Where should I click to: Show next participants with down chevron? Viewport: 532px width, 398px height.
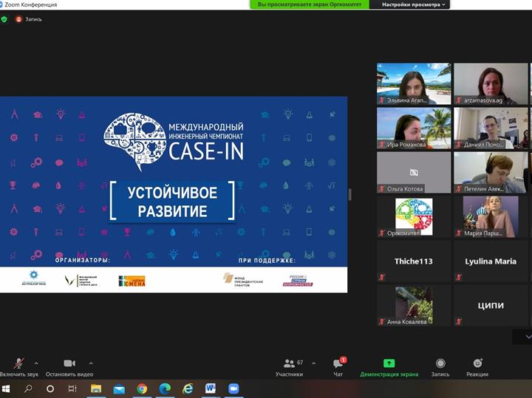(527, 336)
